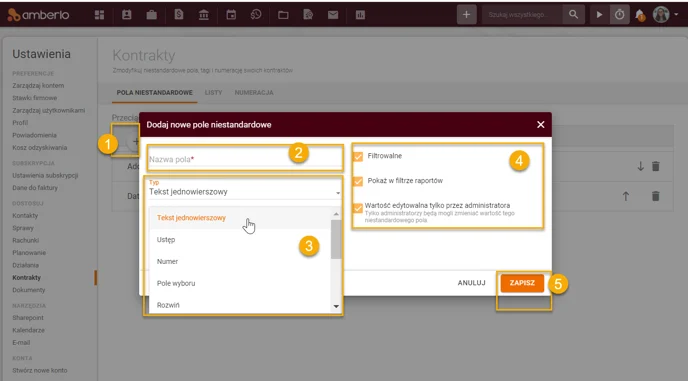Toggle Wartość edytowalna tylko przez administratora checkbox
This screenshot has width=688, height=381.
(358, 208)
